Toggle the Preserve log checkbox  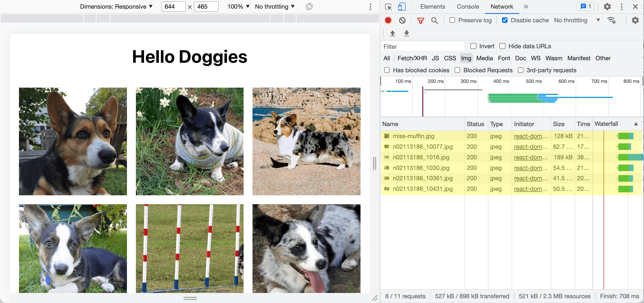[452, 20]
